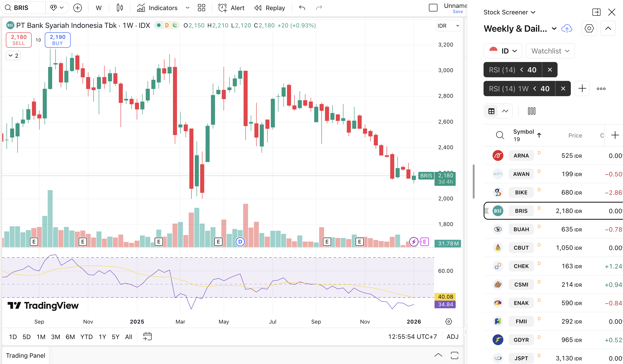The width and height of the screenshot is (623, 364).
Task: Select the 1Y time range
Action: (102, 337)
